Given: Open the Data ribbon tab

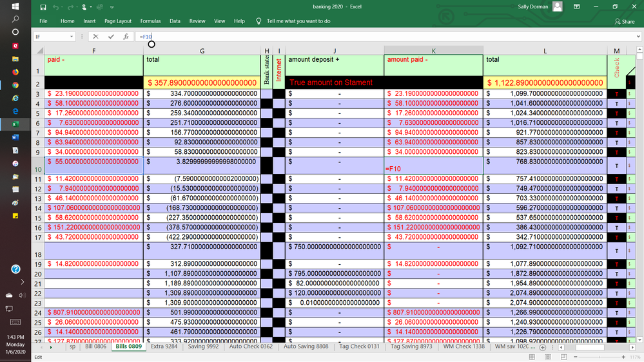Looking at the screenshot, I should pyautogui.click(x=175, y=21).
